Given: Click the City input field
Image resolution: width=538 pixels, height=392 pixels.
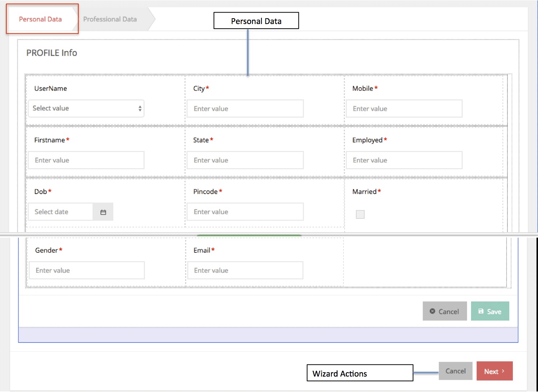Looking at the screenshot, I should [245, 108].
